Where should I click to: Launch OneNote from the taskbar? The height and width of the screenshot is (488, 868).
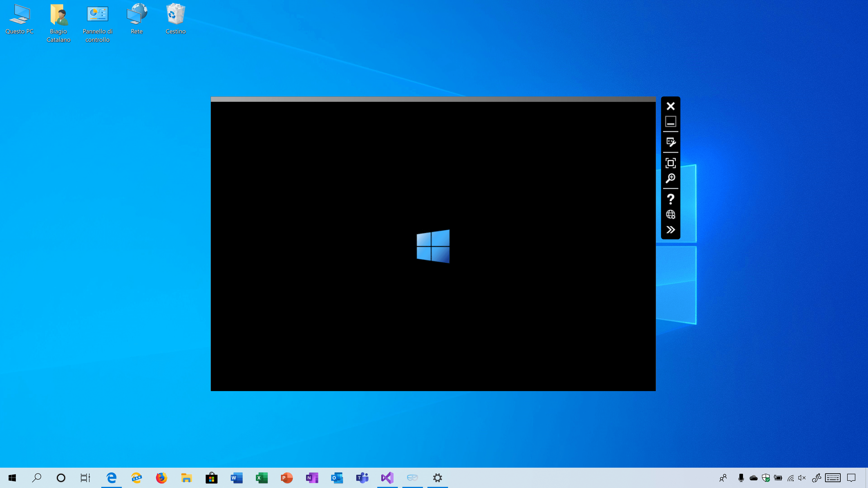coord(312,478)
